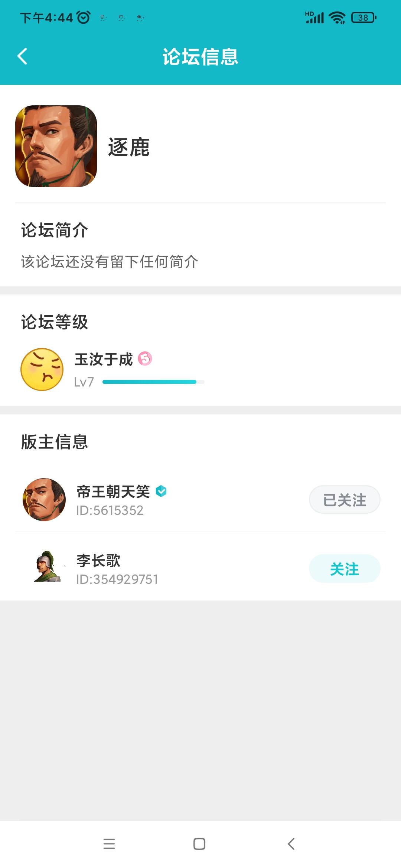The height and width of the screenshot is (868, 401).
Task: Tap the 论坛简介 description text
Action: 110,262
